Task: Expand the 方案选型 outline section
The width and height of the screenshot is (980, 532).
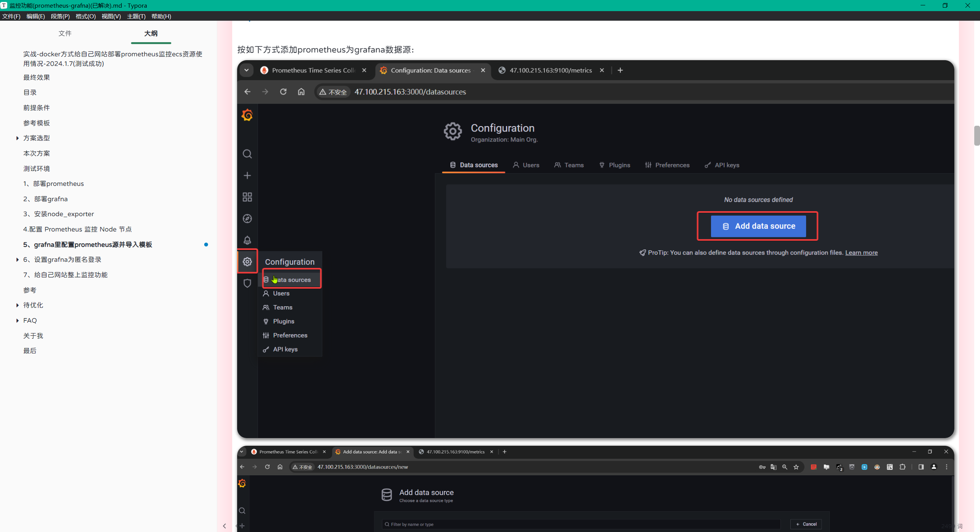Action: (17, 138)
